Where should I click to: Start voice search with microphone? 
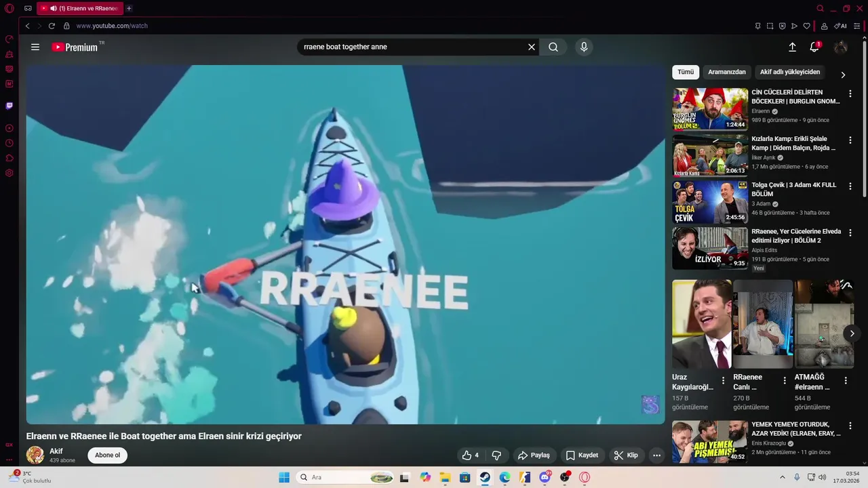[x=584, y=47]
